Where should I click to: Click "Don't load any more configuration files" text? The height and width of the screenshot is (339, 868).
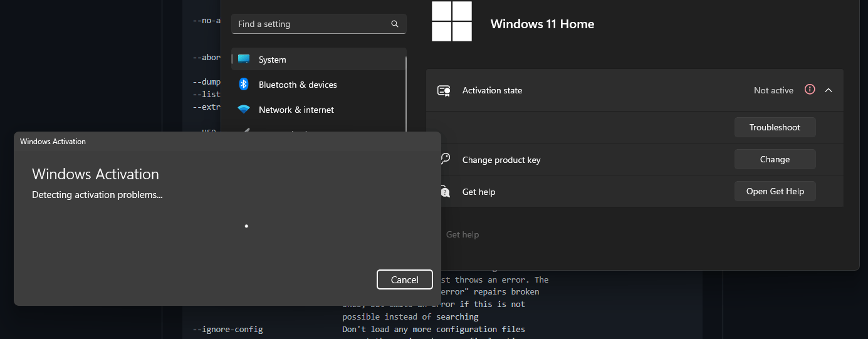click(x=434, y=329)
